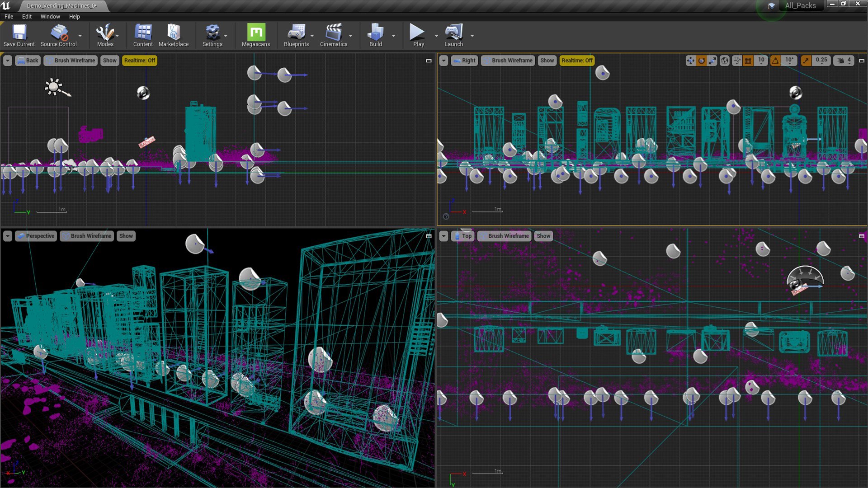Open camera speed dropdown
The height and width of the screenshot is (488, 868).
(x=844, y=61)
